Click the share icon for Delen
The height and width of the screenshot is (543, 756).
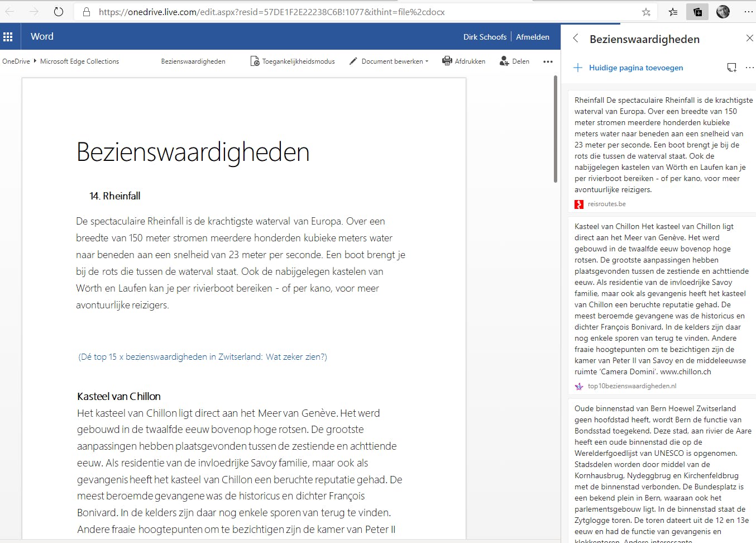click(x=504, y=61)
